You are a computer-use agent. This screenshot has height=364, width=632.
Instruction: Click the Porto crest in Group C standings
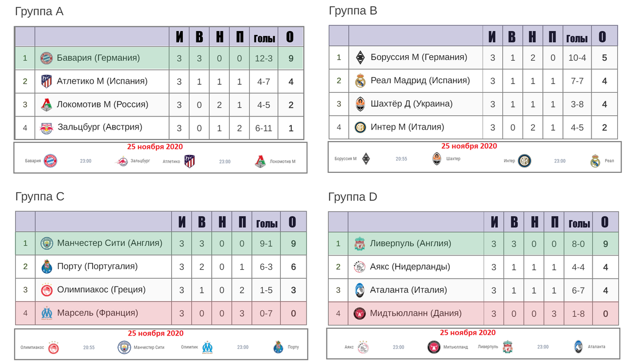coord(47,267)
